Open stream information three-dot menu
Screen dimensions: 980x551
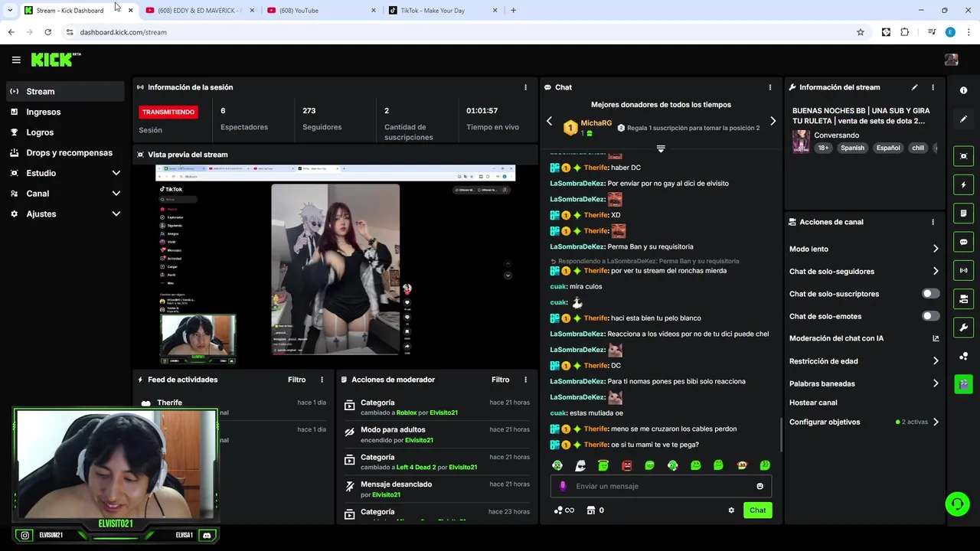pos(933,87)
